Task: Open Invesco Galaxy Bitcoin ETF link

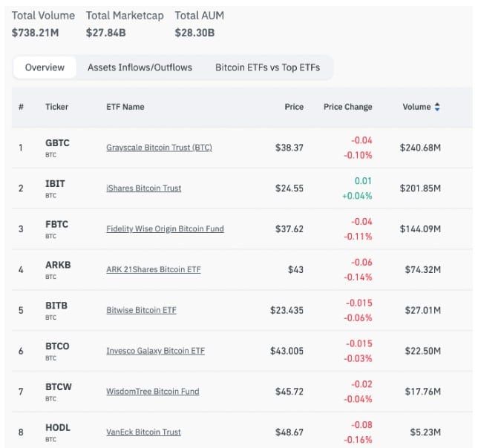Action: coord(155,351)
